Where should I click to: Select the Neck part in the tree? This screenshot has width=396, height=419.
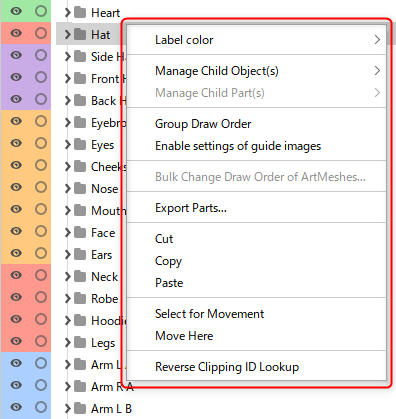[104, 277]
